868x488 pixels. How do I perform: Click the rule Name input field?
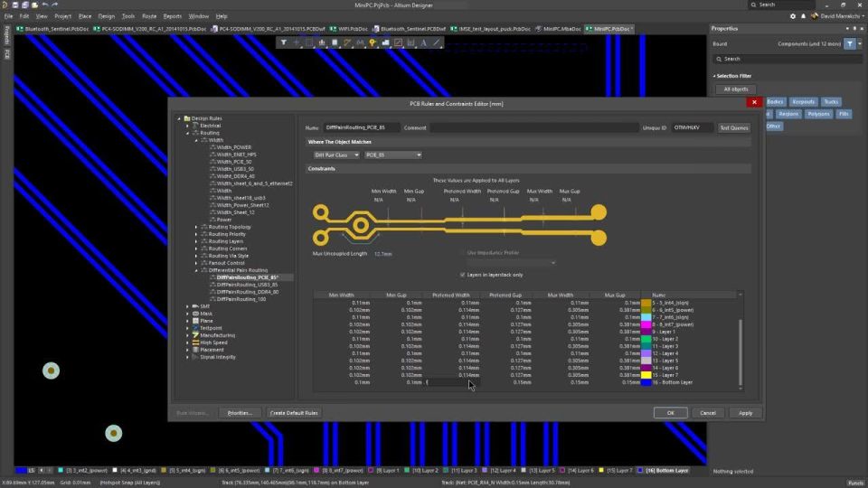pos(362,127)
